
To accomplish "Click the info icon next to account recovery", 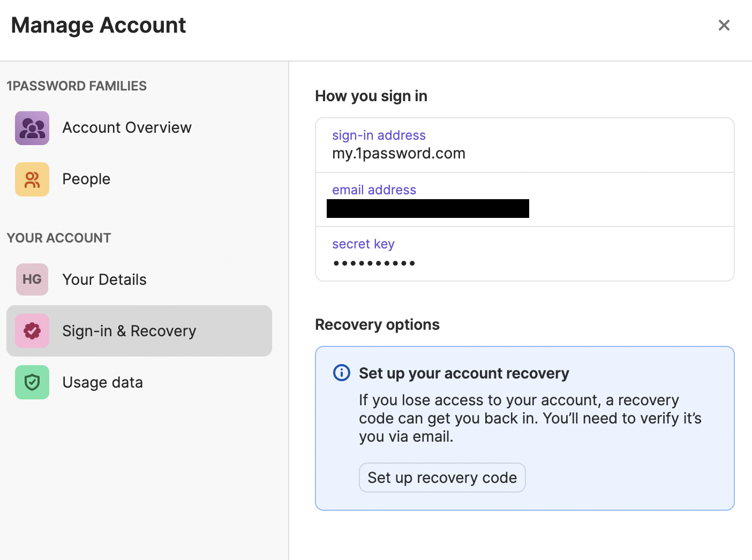I will (x=341, y=373).
